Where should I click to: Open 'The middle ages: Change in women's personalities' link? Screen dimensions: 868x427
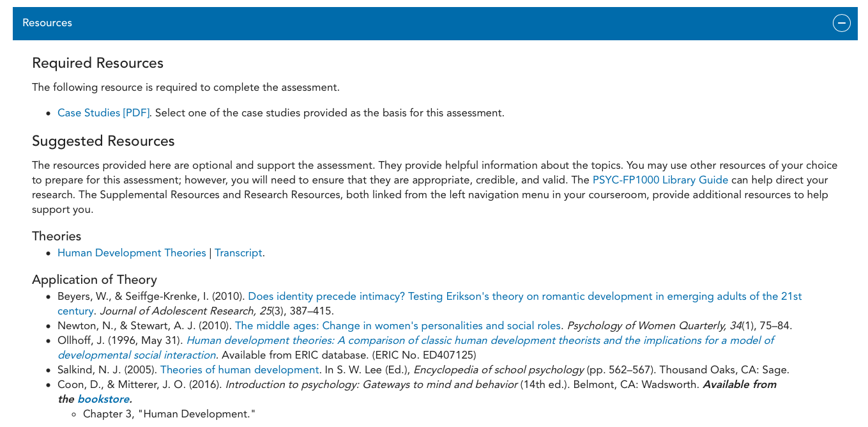point(398,326)
